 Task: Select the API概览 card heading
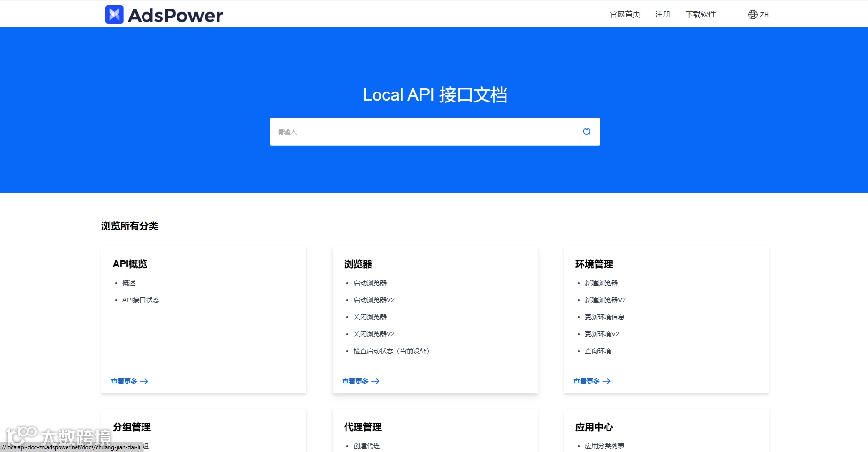130,264
